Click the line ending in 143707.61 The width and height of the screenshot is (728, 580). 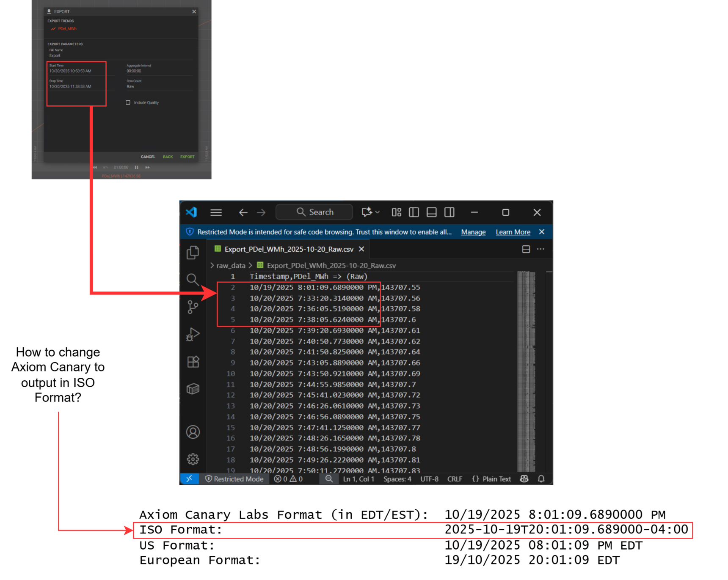pos(335,330)
